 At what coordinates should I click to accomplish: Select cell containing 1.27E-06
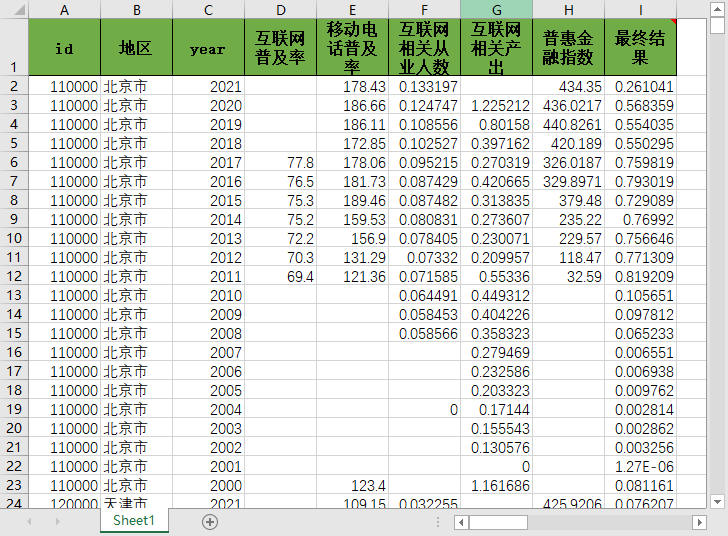point(640,467)
